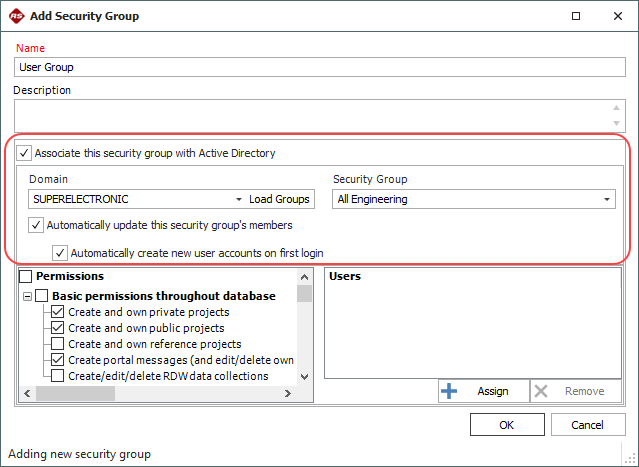The height and width of the screenshot is (467, 639).
Task: Click the Load Groups button
Action: [x=279, y=199]
